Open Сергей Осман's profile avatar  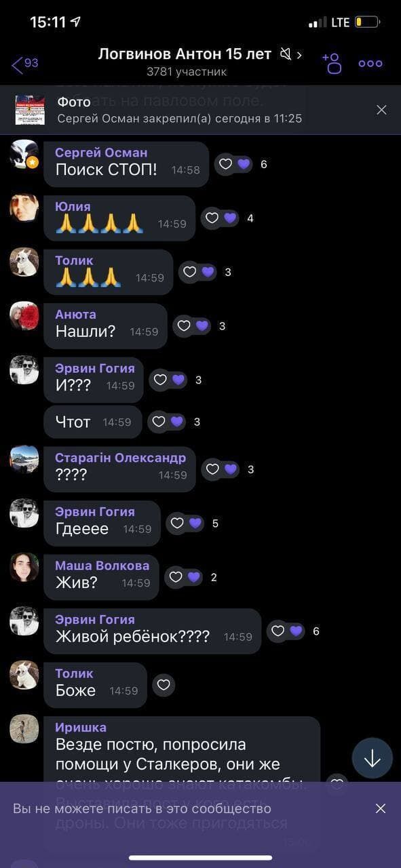[x=24, y=154]
